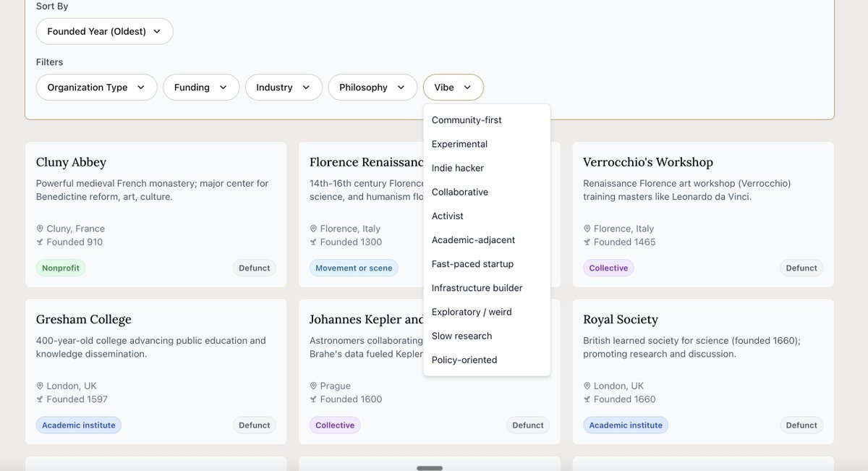This screenshot has width=868, height=471.
Task: Select Policy-oriented vibe option
Action: tap(464, 360)
